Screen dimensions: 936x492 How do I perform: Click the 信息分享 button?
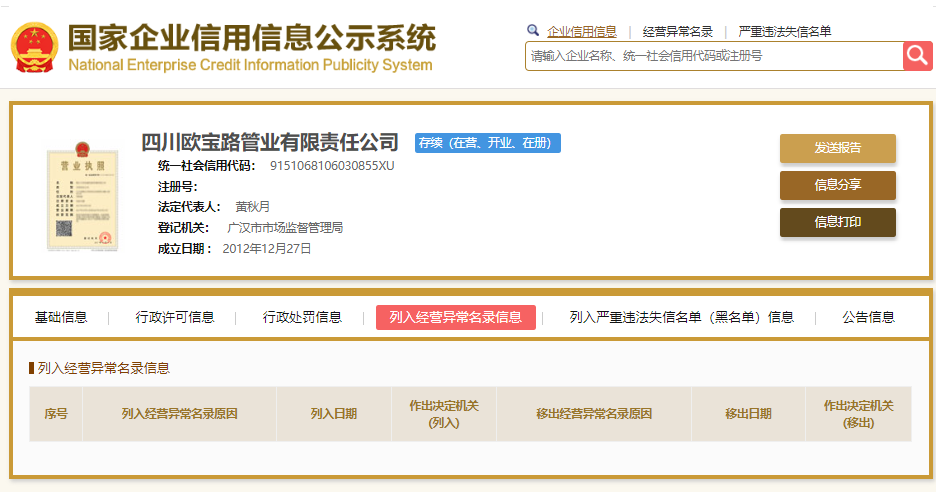pos(838,185)
